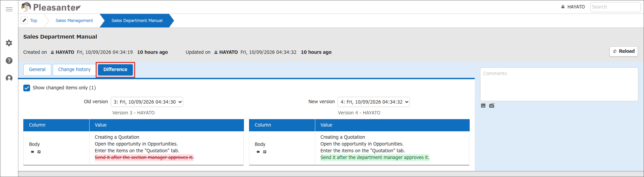Open the hamburger navigation menu

pyautogui.click(x=9, y=9)
